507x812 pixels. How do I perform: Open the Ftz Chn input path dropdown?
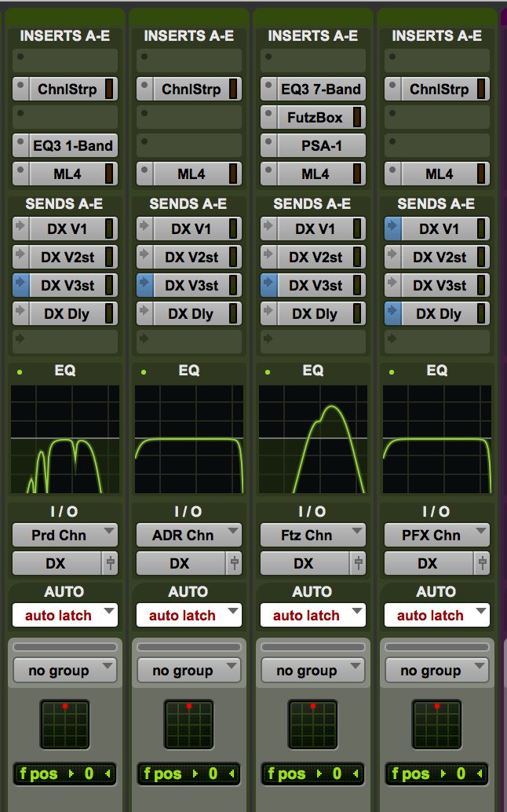point(313,535)
